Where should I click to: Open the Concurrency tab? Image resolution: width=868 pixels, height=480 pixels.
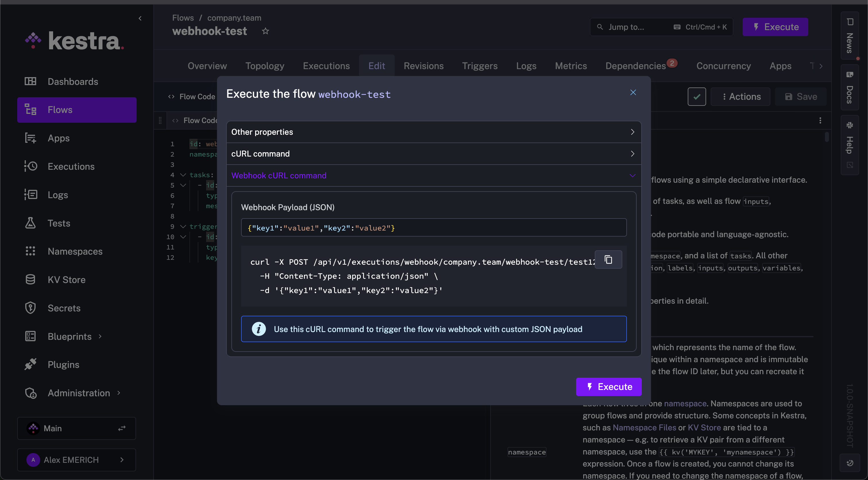(723, 66)
